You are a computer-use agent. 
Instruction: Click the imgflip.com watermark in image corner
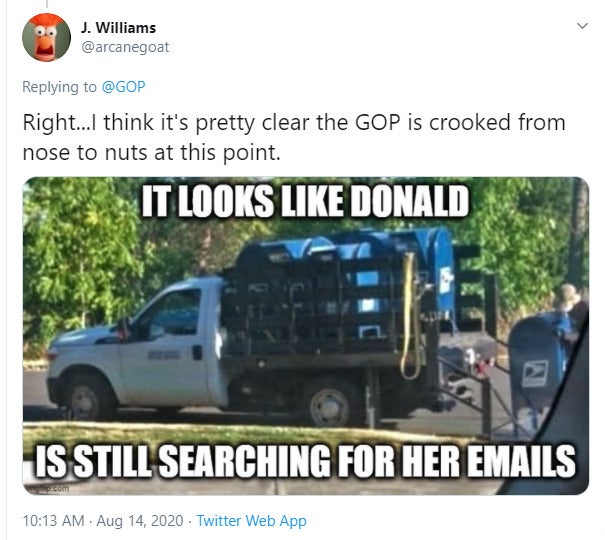pyautogui.click(x=48, y=488)
